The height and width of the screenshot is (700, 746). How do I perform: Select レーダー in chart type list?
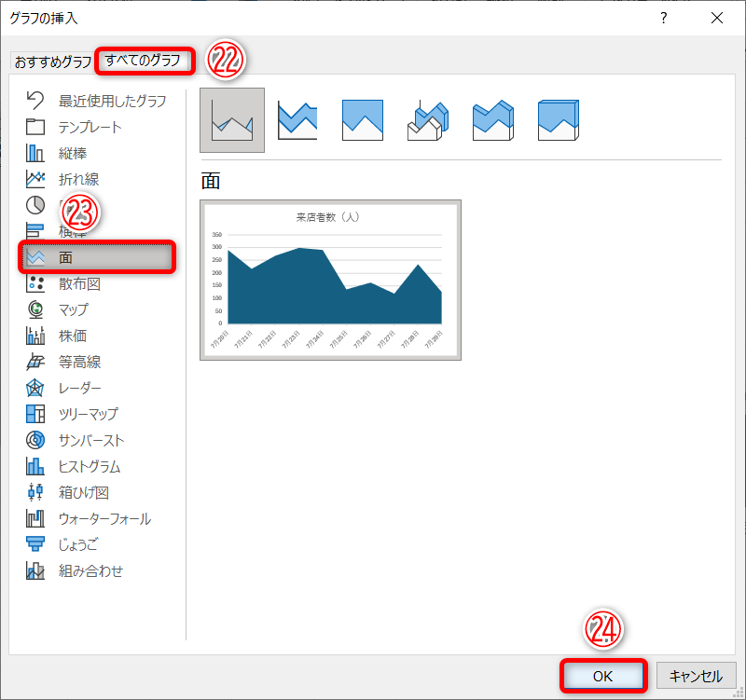(x=79, y=388)
